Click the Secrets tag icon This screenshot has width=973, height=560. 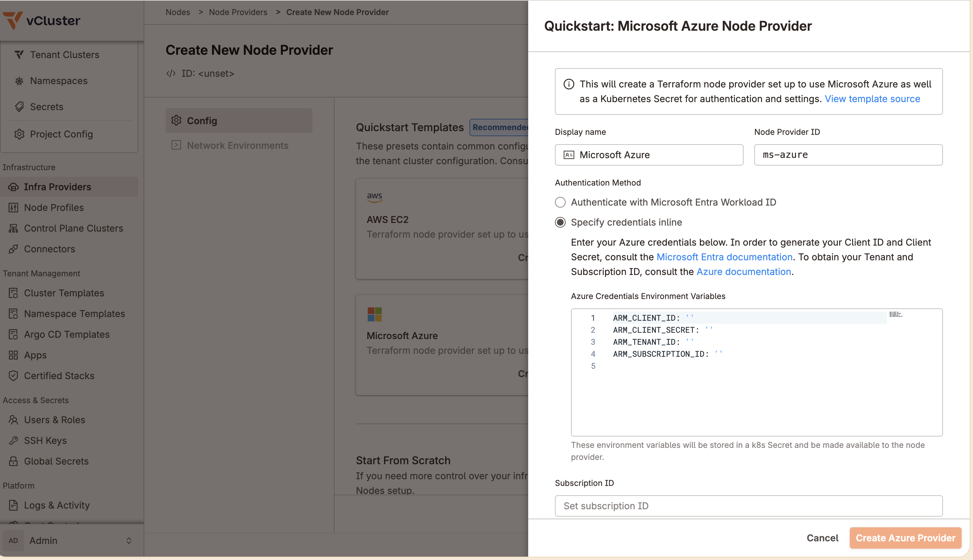tap(19, 106)
